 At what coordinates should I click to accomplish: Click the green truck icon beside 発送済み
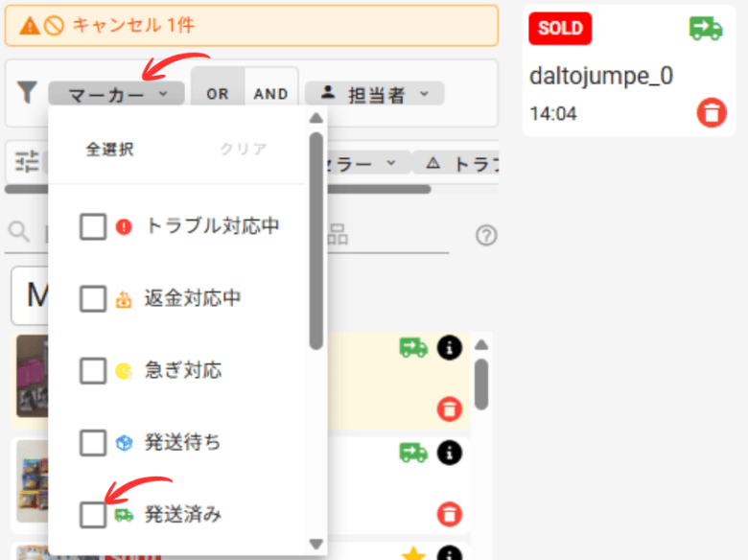[x=124, y=515]
